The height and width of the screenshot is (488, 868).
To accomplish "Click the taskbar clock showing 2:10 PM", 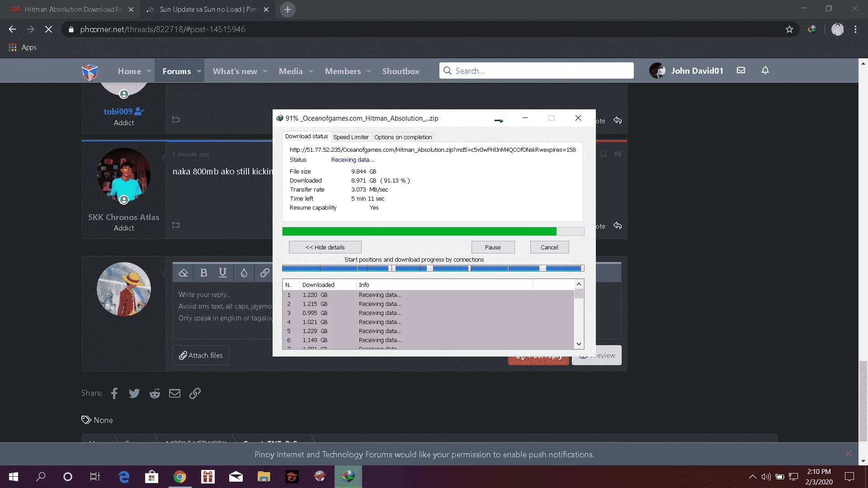I will 819,477.
